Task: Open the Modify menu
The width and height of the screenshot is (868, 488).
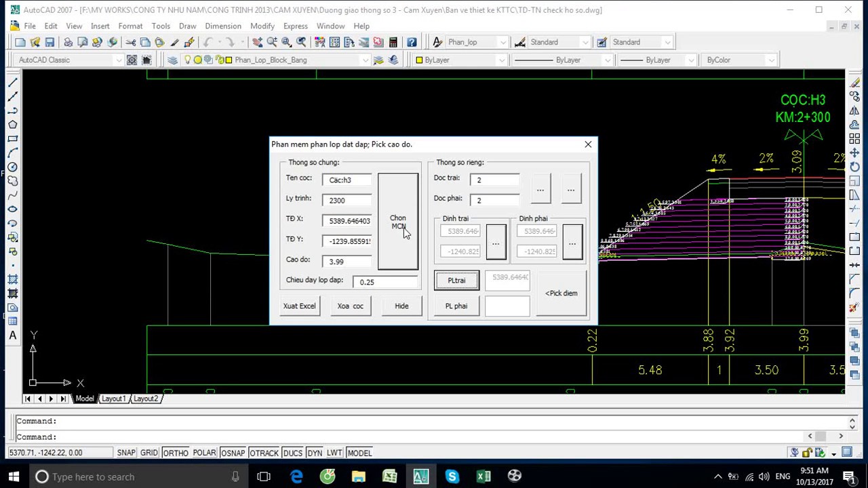Action: pos(262,26)
